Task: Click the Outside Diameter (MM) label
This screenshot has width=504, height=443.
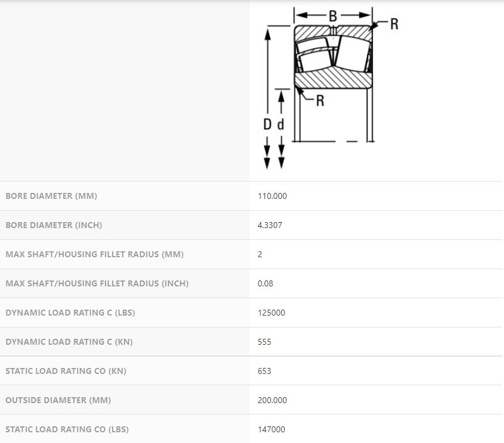Action: coord(58,400)
